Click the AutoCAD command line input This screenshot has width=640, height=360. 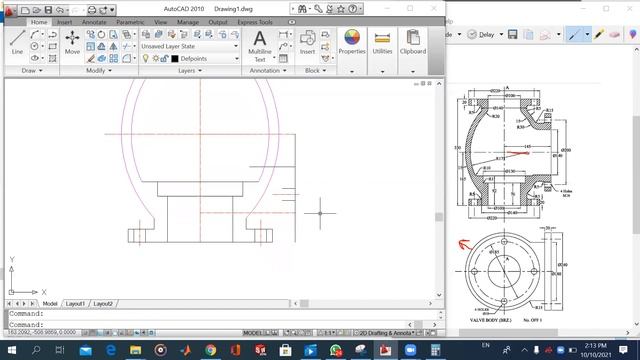pos(208,324)
